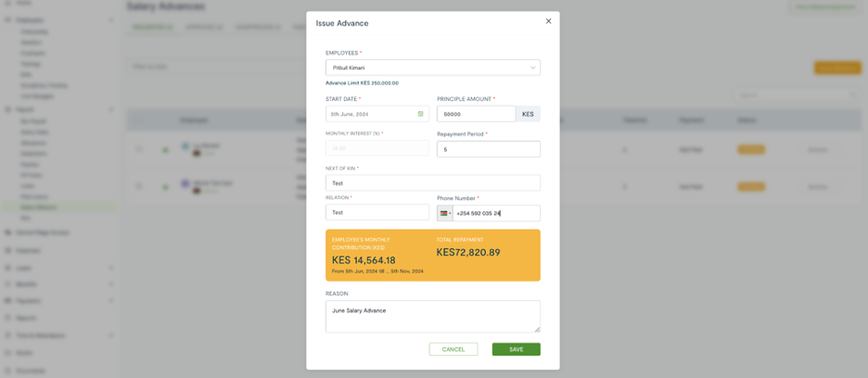Tick the second row checkbox in table

pos(139,186)
